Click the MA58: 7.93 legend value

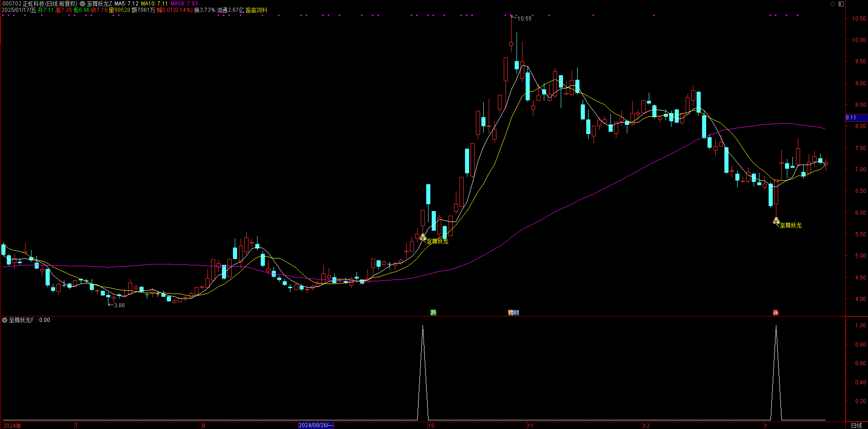click(184, 4)
